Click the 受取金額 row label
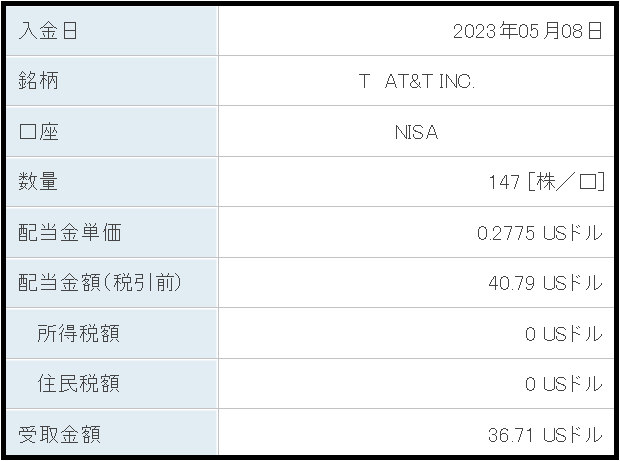The image size is (620, 461). pyautogui.click(x=59, y=434)
